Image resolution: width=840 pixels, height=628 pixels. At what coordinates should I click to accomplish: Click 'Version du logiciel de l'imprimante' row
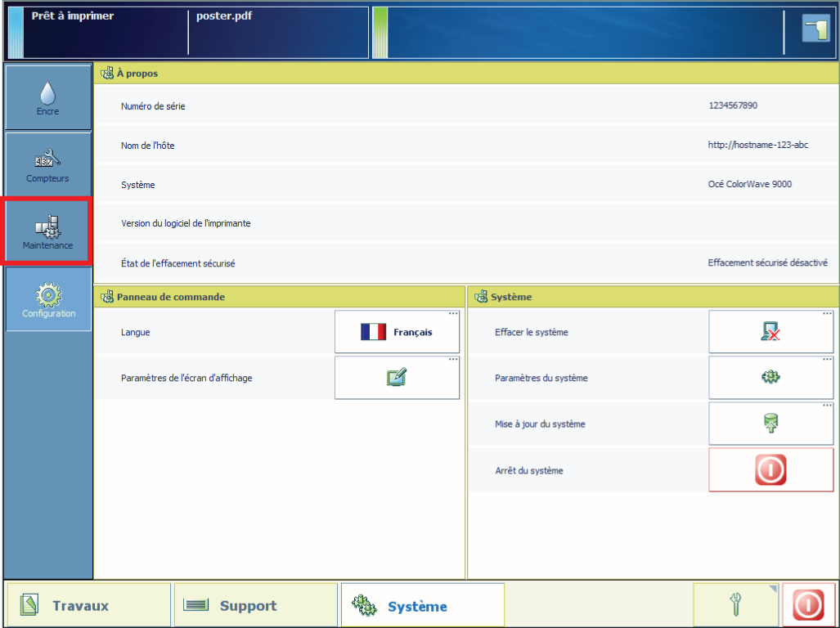pyautogui.click(x=466, y=223)
